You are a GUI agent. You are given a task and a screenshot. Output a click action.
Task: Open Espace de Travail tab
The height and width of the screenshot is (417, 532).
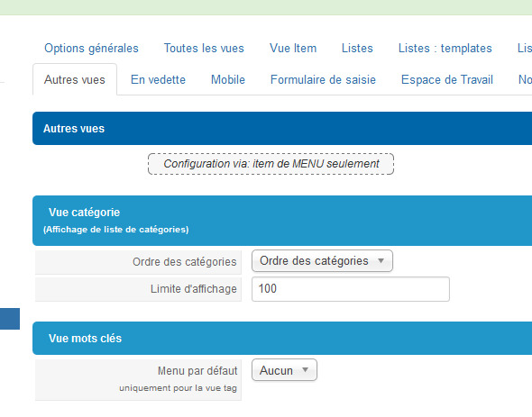click(447, 79)
